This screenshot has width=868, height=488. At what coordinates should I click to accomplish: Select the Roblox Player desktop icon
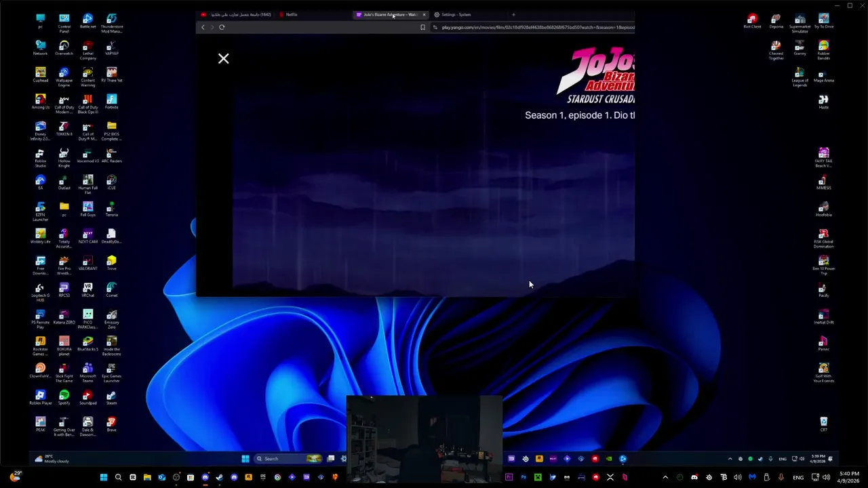40,397
